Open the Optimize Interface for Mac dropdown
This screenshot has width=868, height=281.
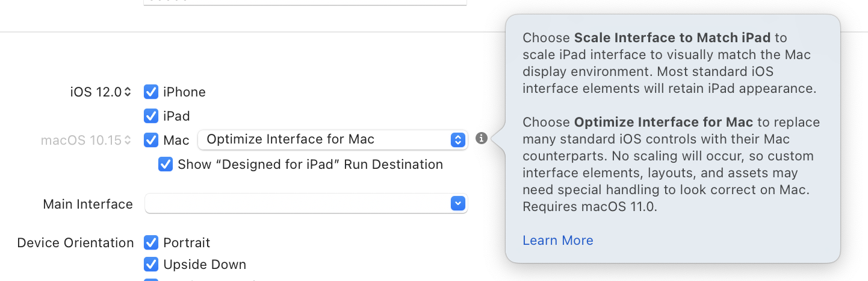(x=332, y=139)
